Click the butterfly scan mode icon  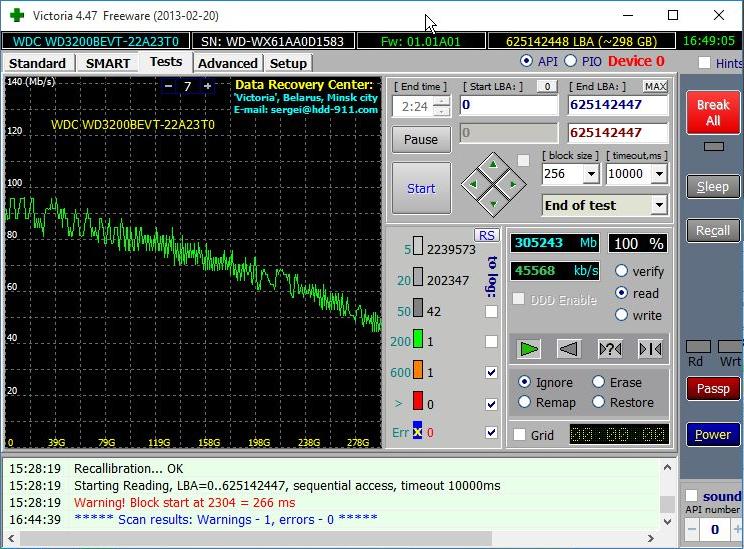(x=651, y=349)
